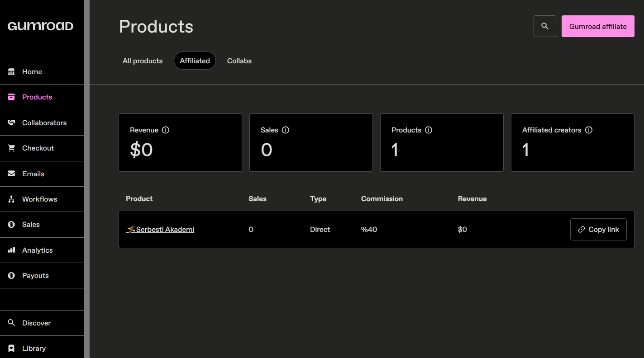Click the Discover magnifier icon

pyautogui.click(x=11, y=323)
